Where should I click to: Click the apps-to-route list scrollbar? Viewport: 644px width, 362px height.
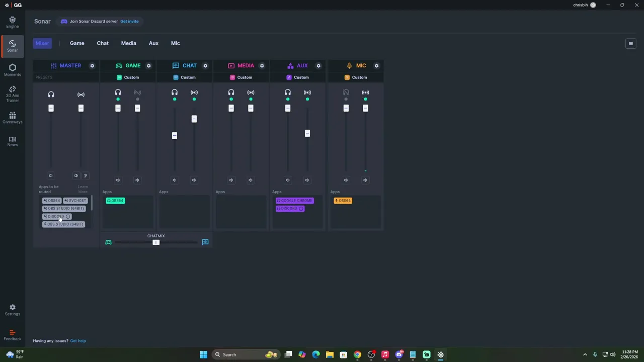coord(92,204)
